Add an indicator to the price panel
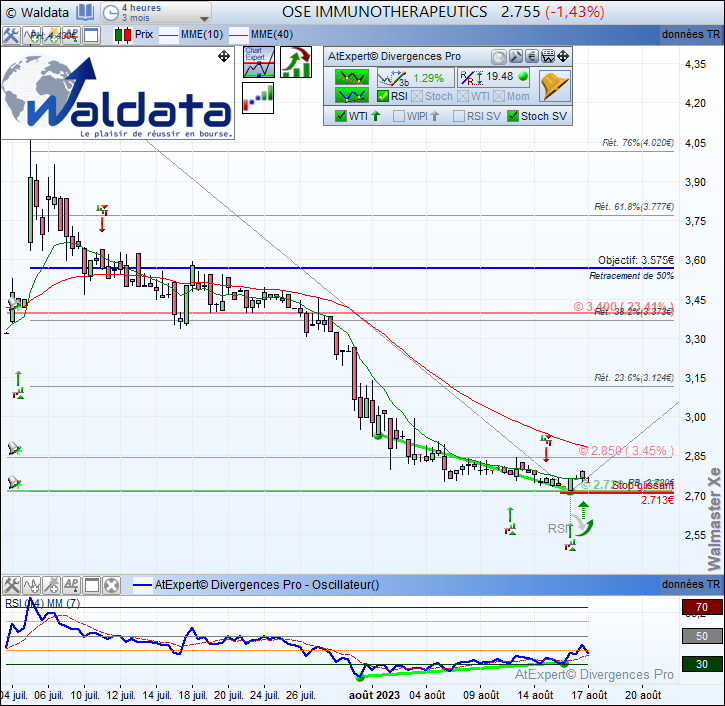Viewport: 725px width, 706px height. click(x=32, y=35)
